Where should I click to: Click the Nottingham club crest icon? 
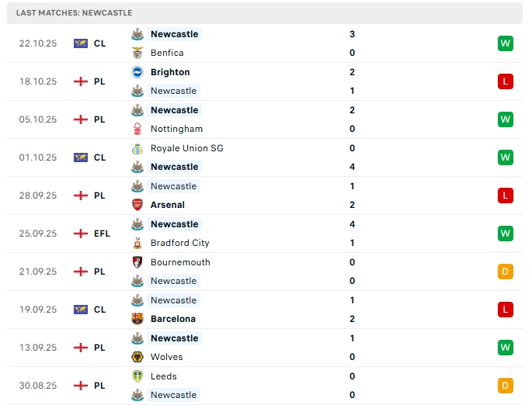[137, 129]
